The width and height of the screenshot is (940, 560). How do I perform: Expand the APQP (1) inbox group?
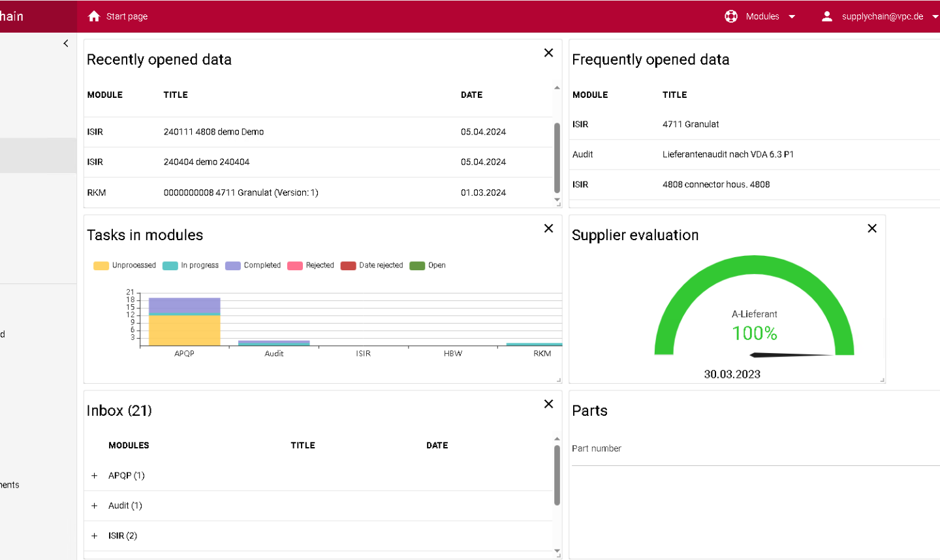click(95, 476)
